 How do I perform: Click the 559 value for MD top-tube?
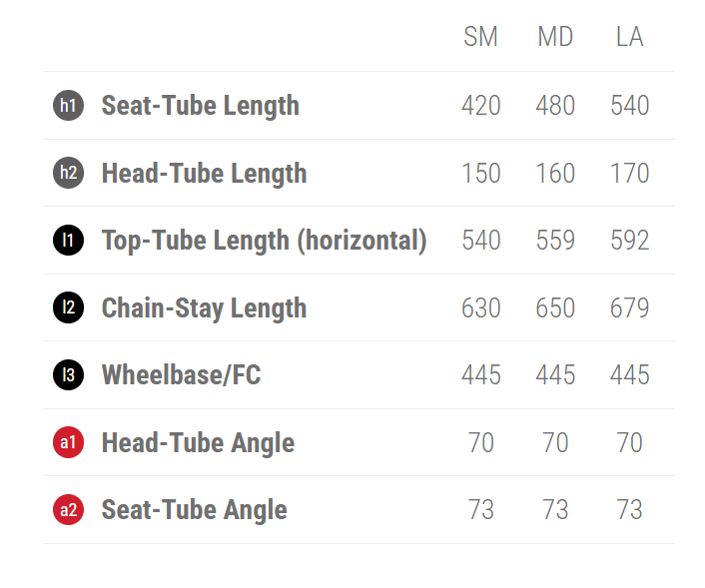coord(555,241)
